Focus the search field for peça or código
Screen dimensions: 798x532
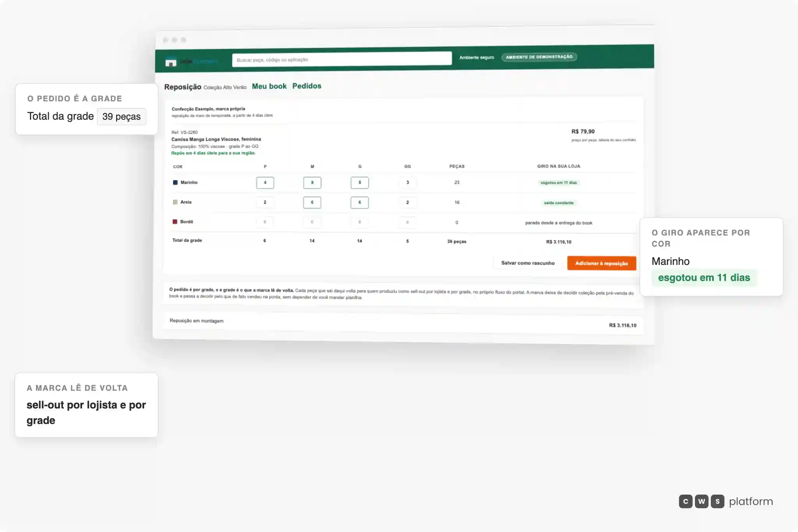tap(342, 59)
